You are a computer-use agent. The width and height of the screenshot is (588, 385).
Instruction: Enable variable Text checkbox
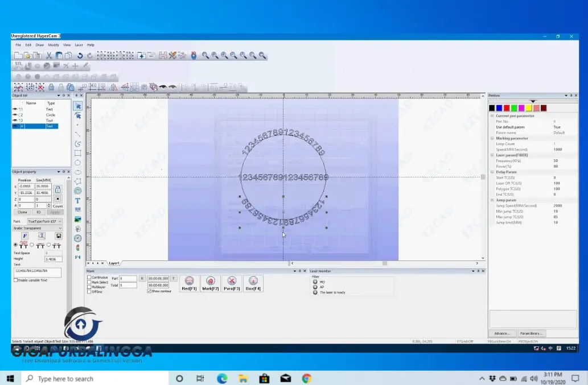click(16, 280)
